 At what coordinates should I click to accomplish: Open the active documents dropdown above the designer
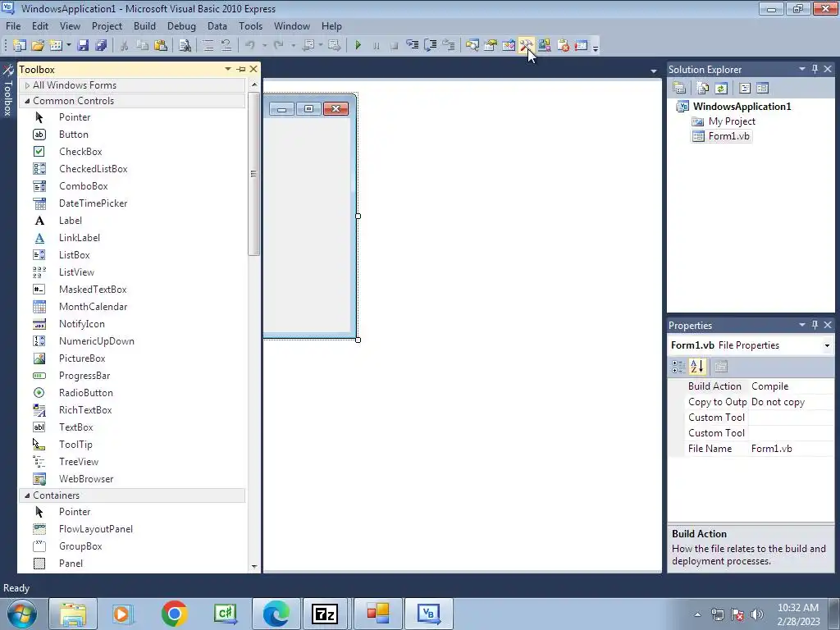pos(653,71)
